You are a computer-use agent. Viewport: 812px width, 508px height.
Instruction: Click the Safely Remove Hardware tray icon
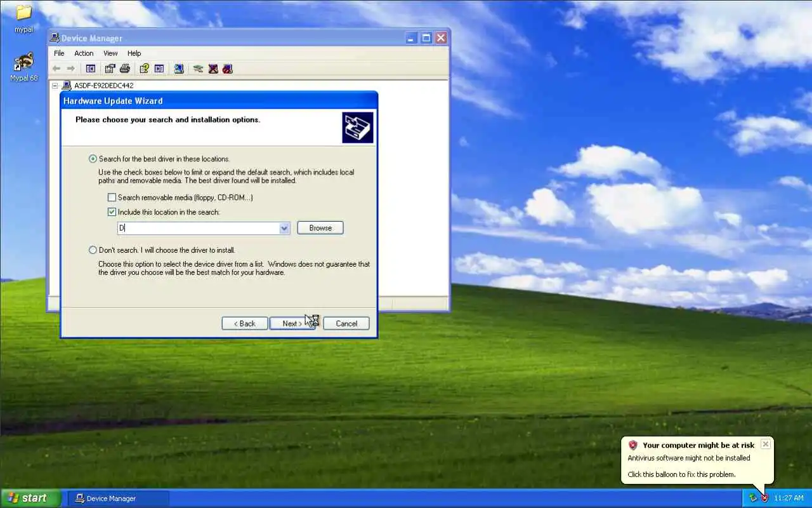coord(753,498)
